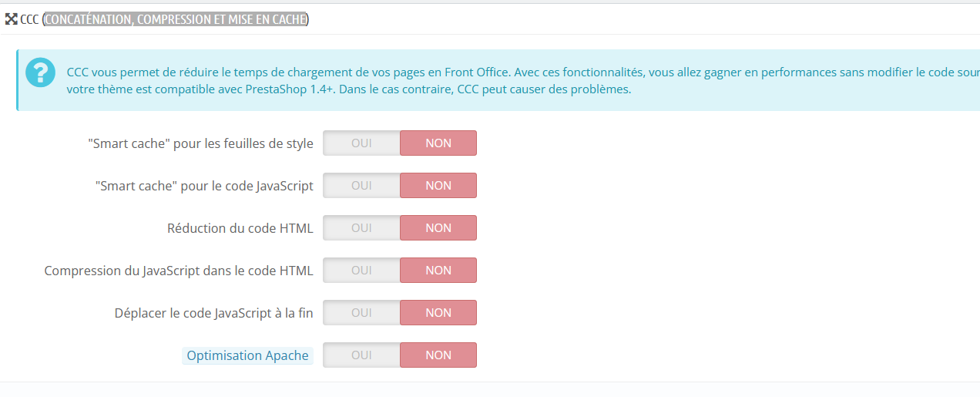Select NON for Smart cache code JavaScript
980x397 pixels.
(x=438, y=185)
